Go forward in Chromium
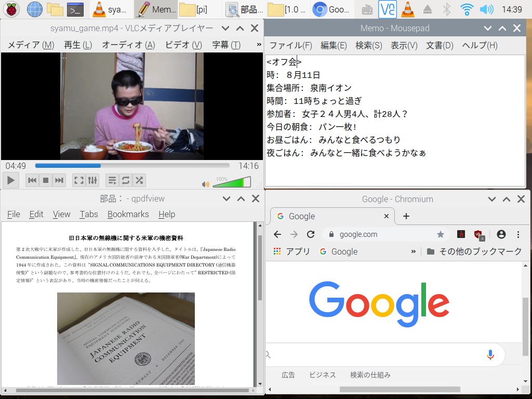This screenshot has width=532, height=399. click(294, 234)
